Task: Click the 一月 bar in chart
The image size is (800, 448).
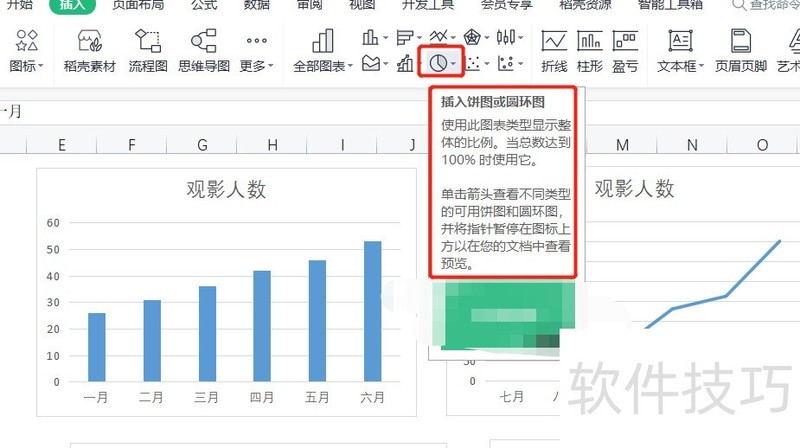Action: [x=97, y=347]
